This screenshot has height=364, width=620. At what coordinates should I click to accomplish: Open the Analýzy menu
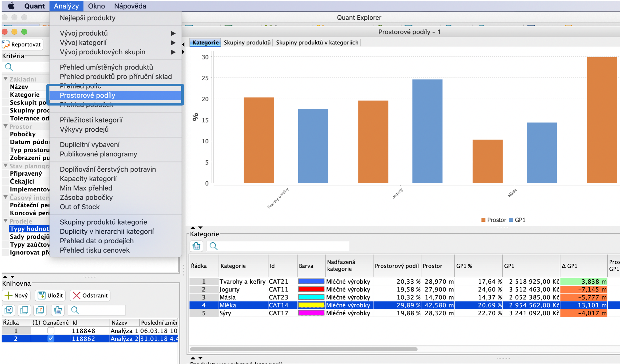pyautogui.click(x=66, y=6)
